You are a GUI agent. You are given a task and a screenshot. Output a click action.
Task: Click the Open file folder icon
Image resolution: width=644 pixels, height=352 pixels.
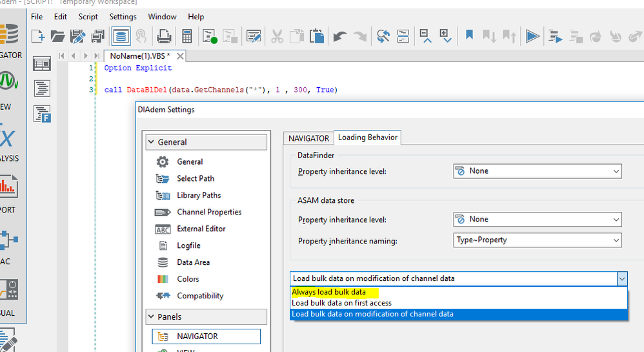pos(58,36)
